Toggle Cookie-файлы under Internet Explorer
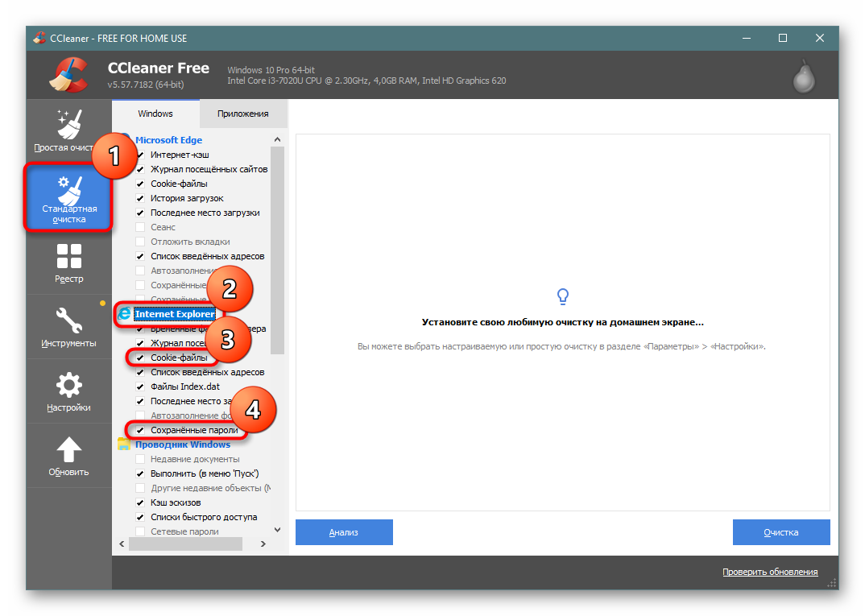This screenshot has height=616, width=865. tap(140, 358)
